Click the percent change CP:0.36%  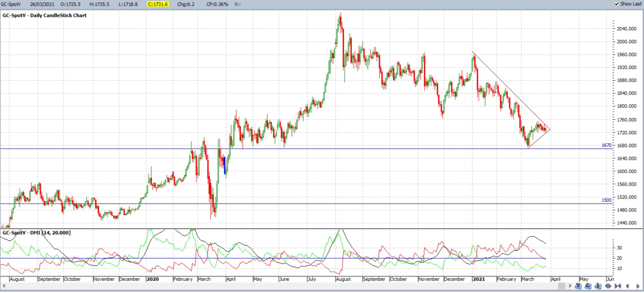pos(217,4)
